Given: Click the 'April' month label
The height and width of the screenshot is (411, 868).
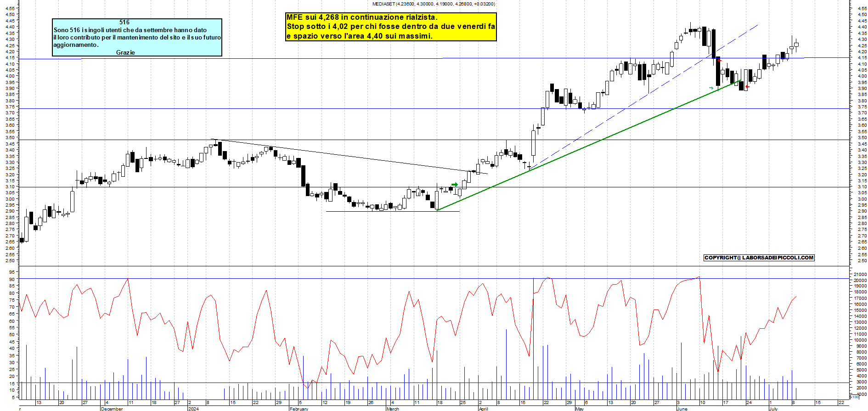Looking at the screenshot, I should [484, 409].
